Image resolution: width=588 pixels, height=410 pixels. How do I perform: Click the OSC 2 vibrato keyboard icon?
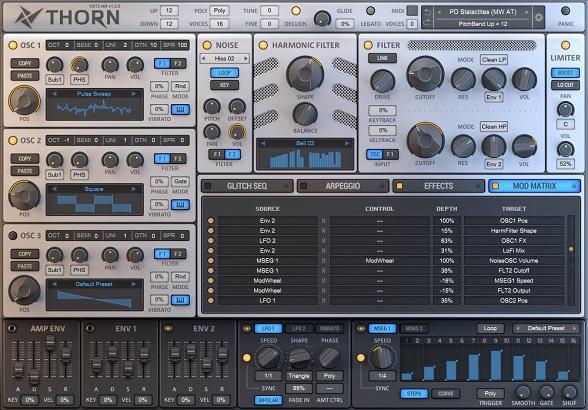[180, 205]
